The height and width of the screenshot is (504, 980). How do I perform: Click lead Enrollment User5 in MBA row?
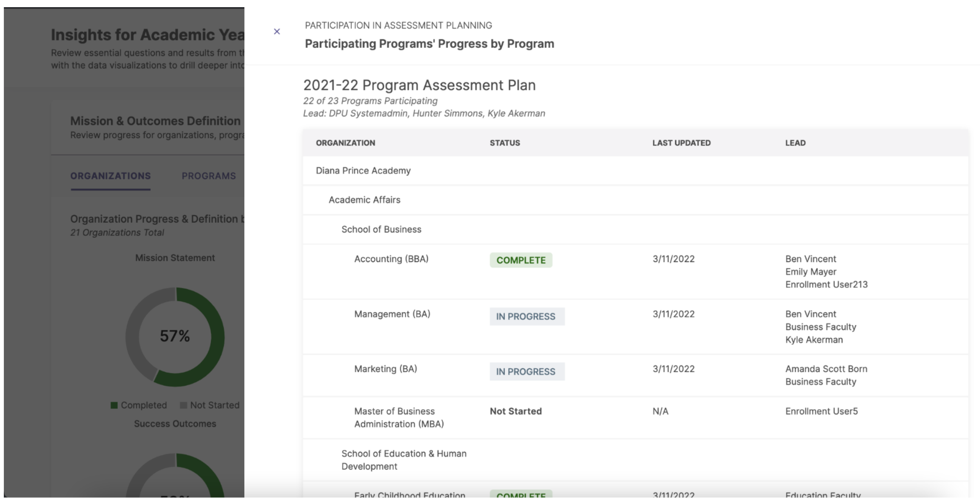pos(822,411)
